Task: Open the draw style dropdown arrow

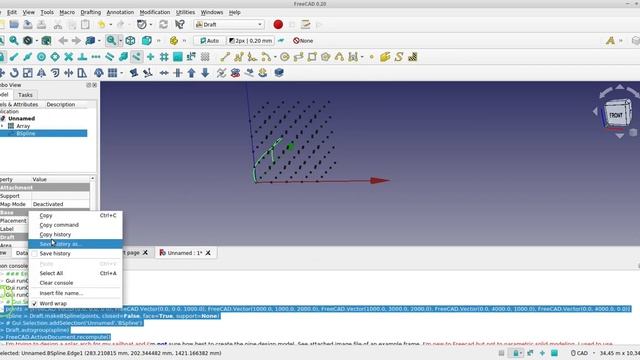Action: click(36, 40)
